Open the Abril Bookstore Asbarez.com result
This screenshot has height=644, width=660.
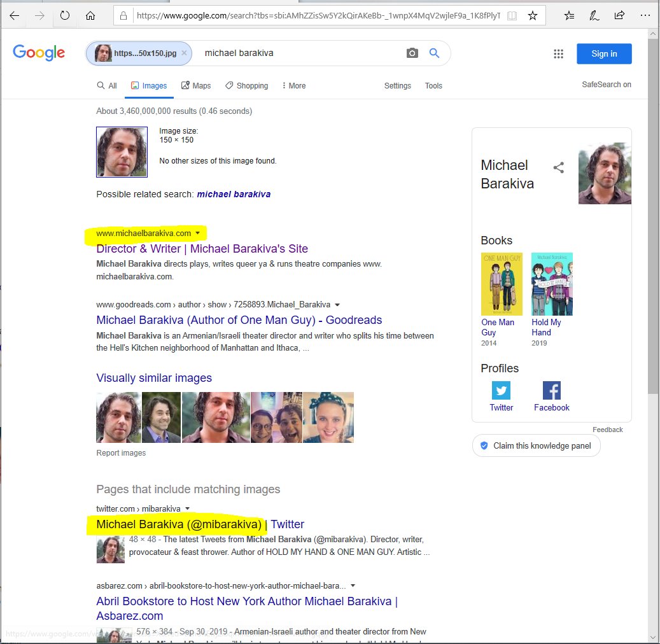point(247,608)
